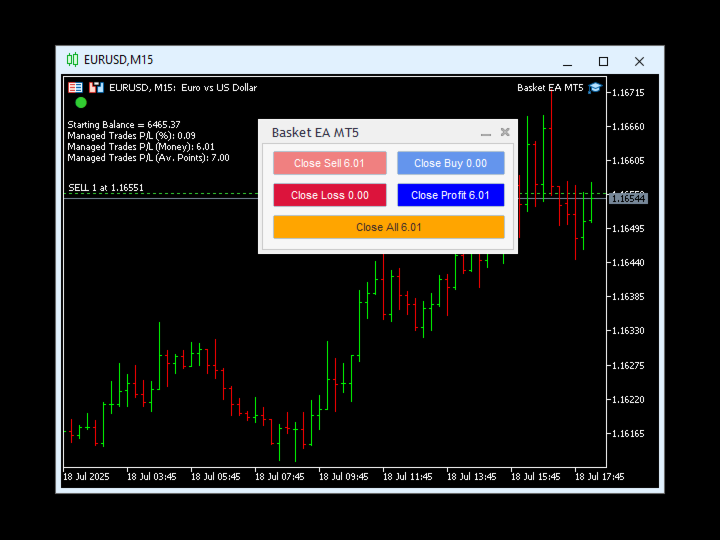Click the 1.16385 price scale label

[x=628, y=297]
